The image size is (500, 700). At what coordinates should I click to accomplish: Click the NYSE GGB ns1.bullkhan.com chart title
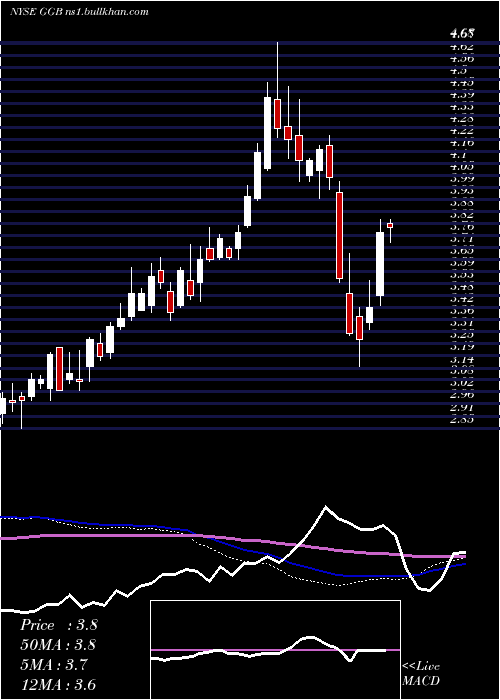coord(79,12)
